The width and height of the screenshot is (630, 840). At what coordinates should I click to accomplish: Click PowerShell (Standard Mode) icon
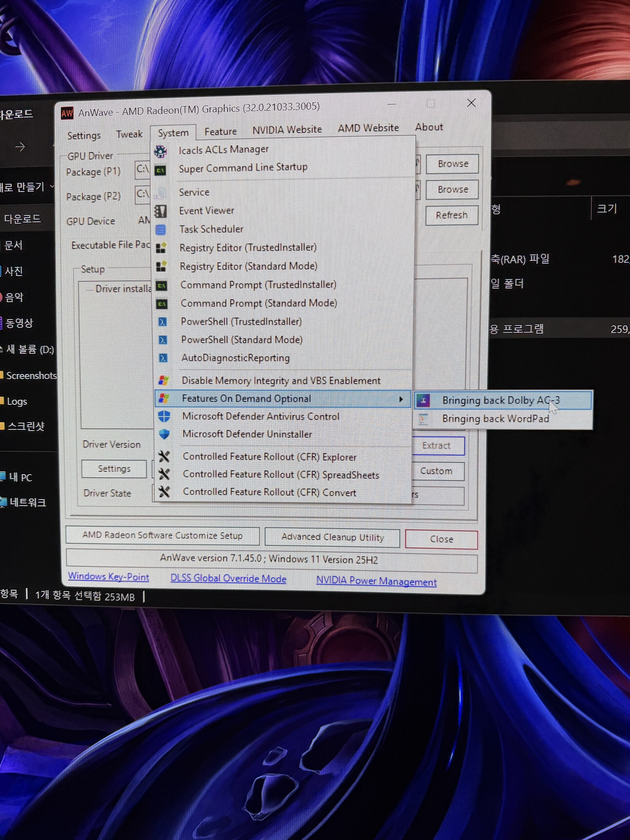pyautogui.click(x=162, y=340)
